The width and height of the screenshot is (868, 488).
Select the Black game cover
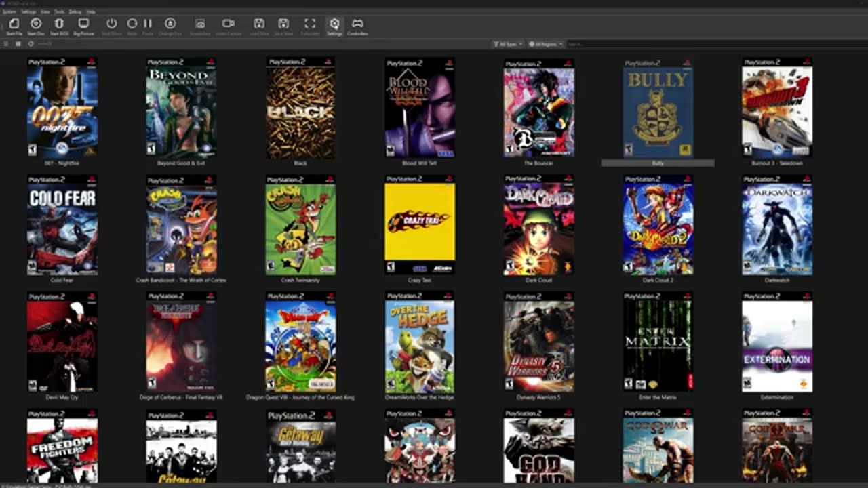point(300,108)
